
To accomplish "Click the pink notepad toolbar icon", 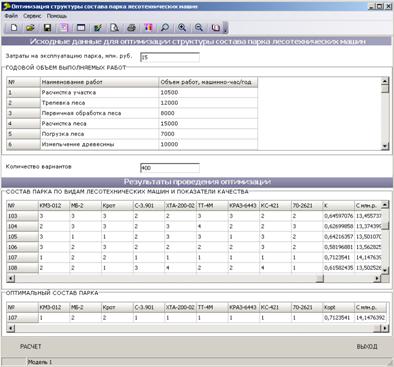I will [64, 28].
